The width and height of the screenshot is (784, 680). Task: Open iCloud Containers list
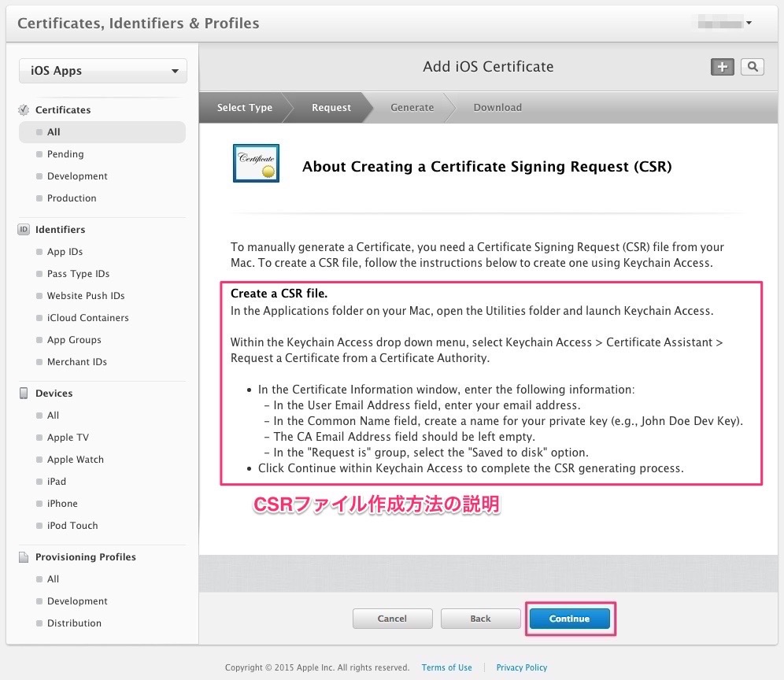click(x=87, y=317)
